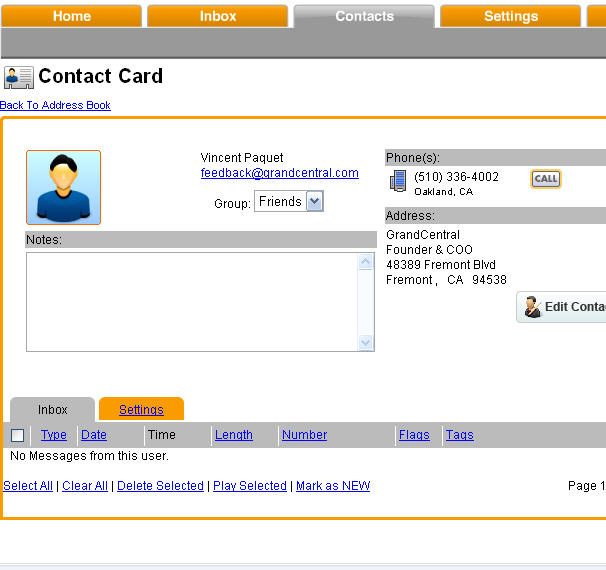This screenshot has height=570, width=606.
Task: Go Back To Address Book
Action: pyautogui.click(x=55, y=105)
